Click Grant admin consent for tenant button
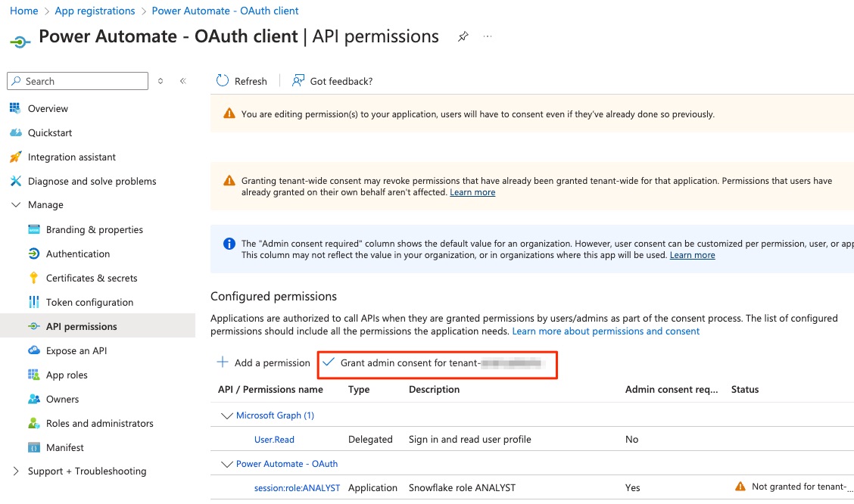Viewport: 854px width, 504px height. (x=438, y=363)
